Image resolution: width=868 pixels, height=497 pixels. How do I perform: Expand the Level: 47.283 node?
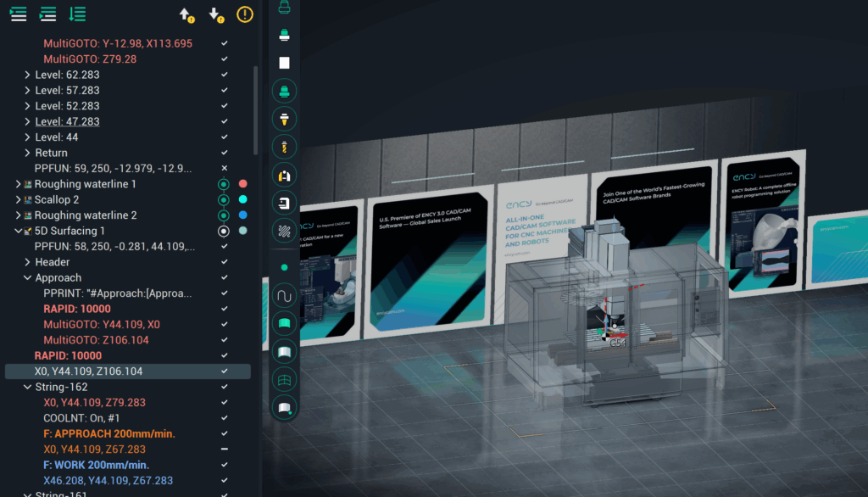(27, 121)
